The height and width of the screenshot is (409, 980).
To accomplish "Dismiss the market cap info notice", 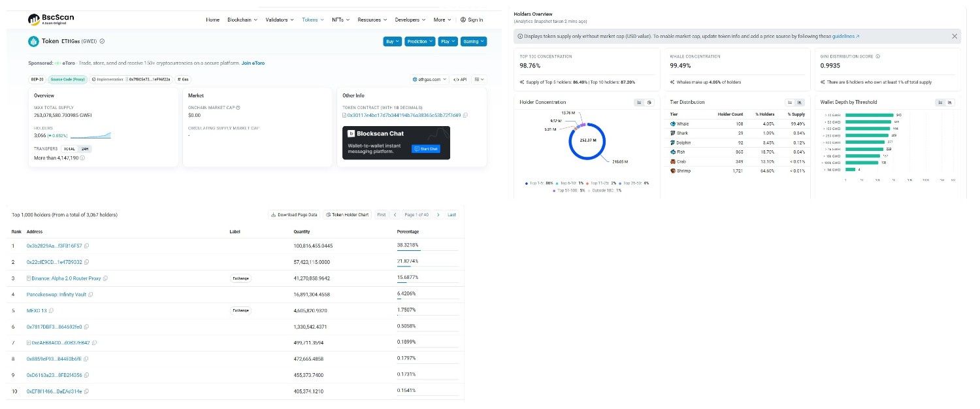I will coord(955,37).
